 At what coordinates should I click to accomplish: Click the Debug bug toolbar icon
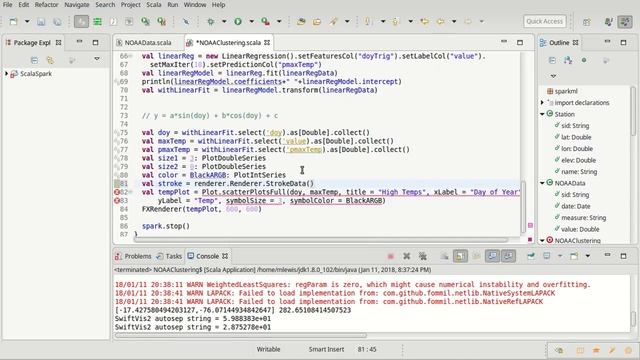click(211, 22)
